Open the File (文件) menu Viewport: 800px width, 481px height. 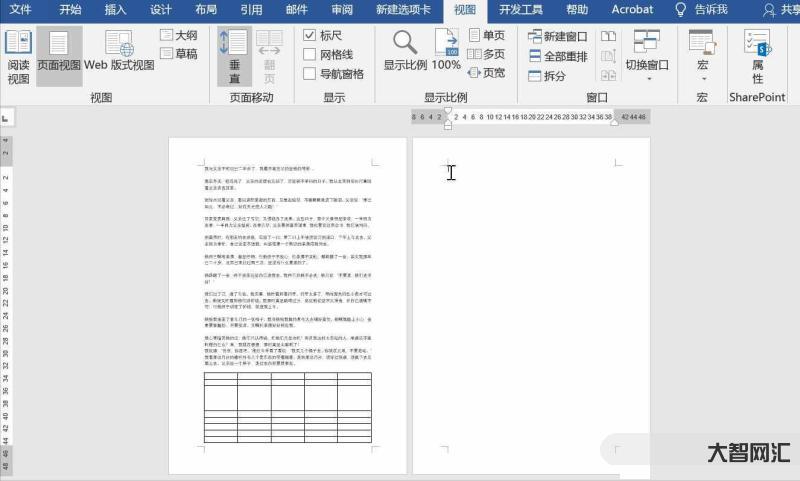pyautogui.click(x=22, y=10)
